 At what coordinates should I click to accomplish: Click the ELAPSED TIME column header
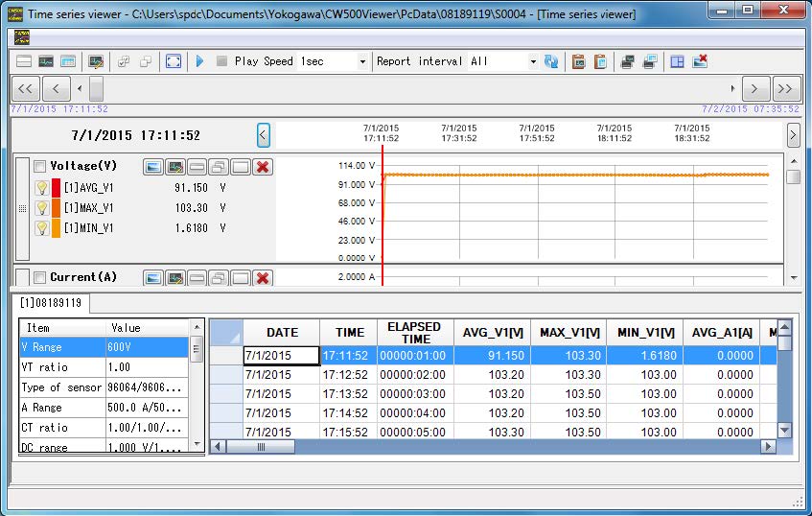[x=415, y=333]
